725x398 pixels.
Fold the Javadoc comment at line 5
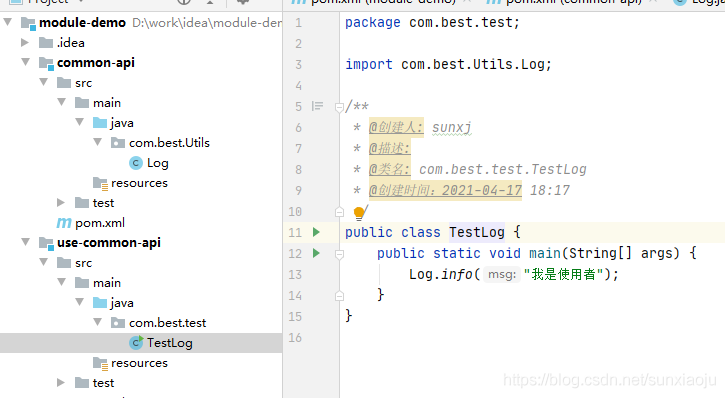click(x=339, y=107)
